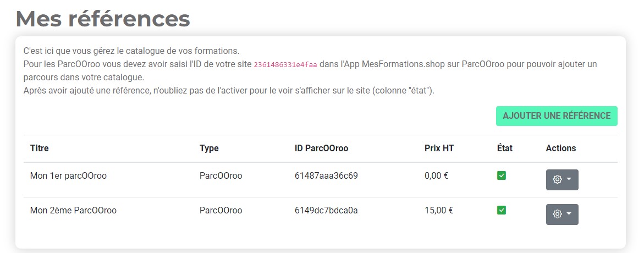644x253 pixels.
Task: Select the site ID code 2361486331e4faa
Action: pyautogui.click(x=285, y=65)
